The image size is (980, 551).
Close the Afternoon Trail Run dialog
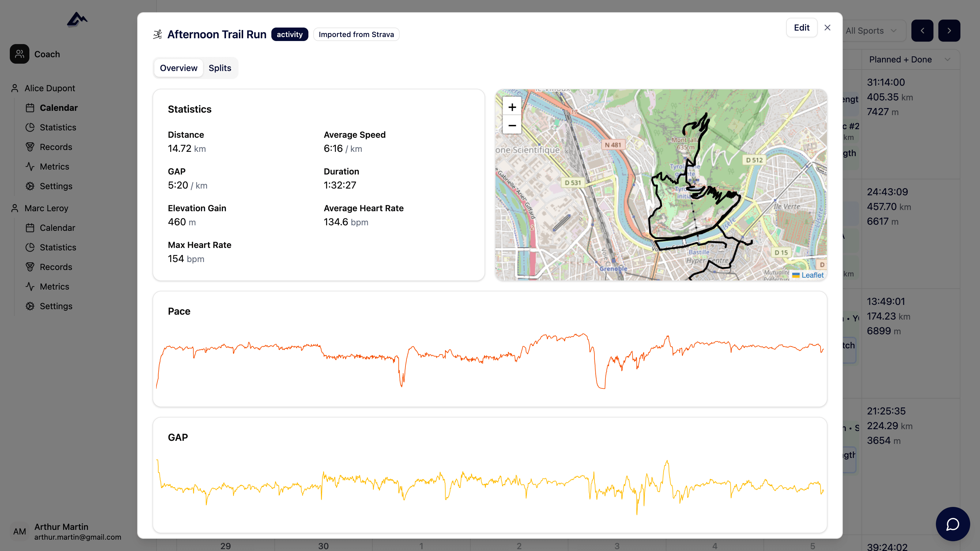[827, 28]
